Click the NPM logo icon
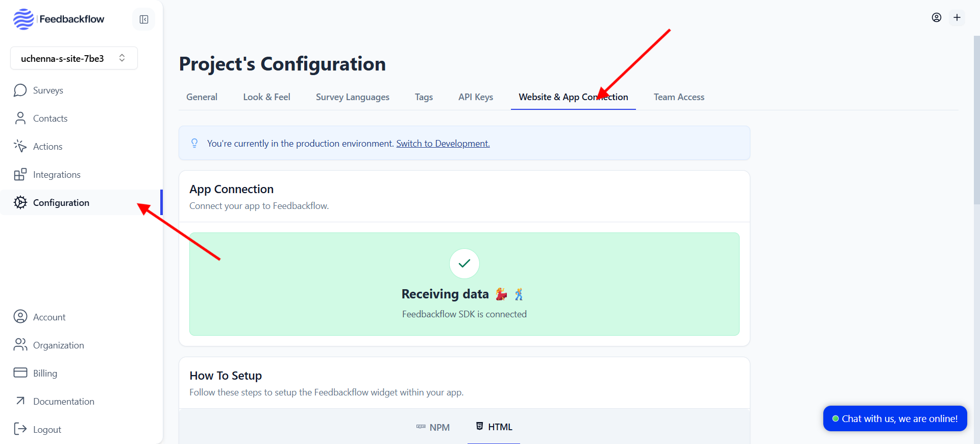 click(421, 427)
